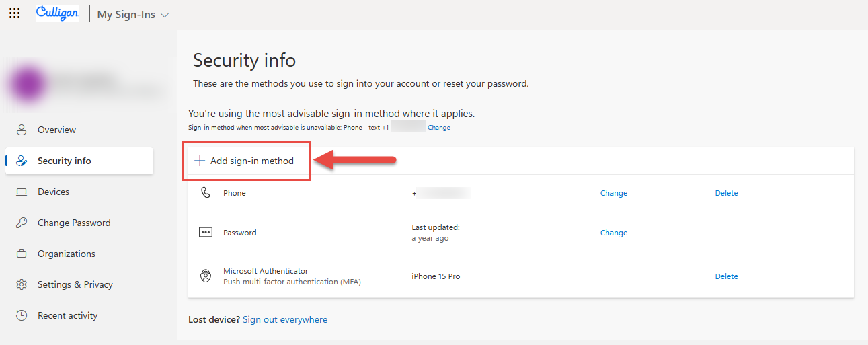Click the Change Password key icon
Image resolution: width=868 pixels, height=345 pixels.
(x=22, y=223)
